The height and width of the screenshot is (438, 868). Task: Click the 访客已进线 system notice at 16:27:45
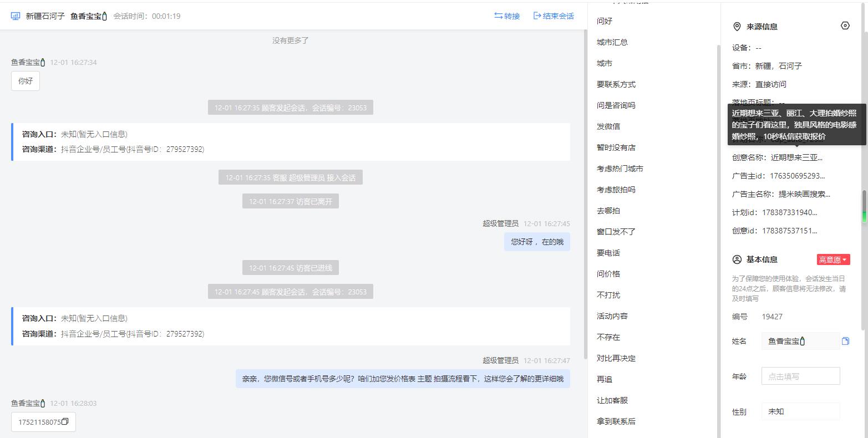291,268
